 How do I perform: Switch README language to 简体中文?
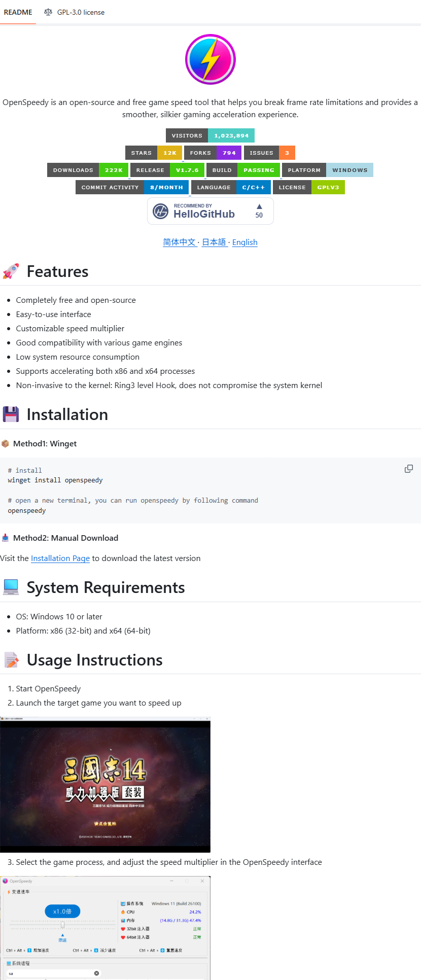[x=179, y=242]
